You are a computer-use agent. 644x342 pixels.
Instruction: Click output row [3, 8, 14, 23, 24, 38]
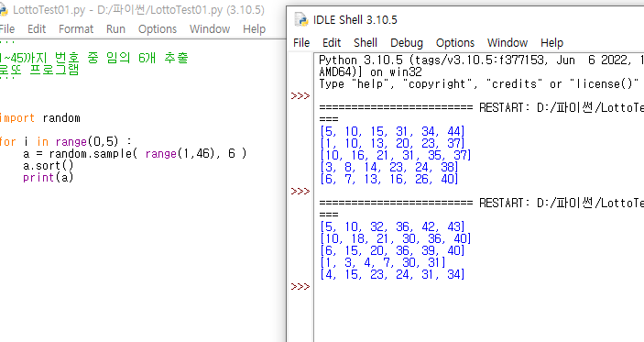coord(389,167)
